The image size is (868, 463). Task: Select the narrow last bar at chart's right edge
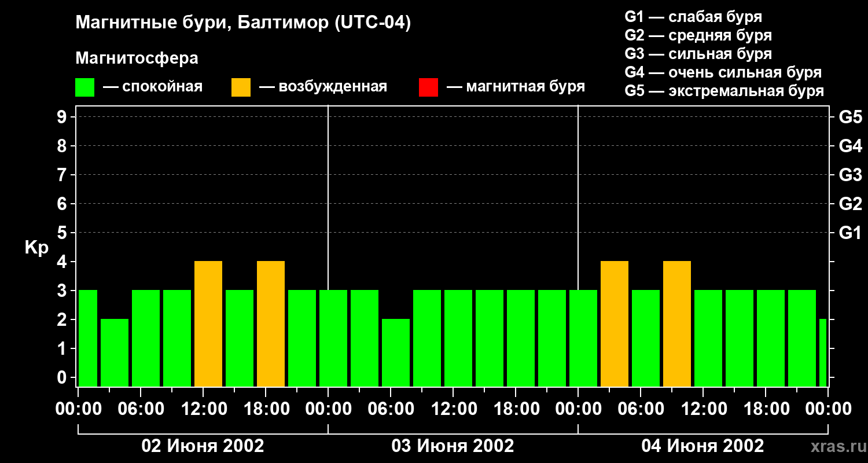coord(823,352)
